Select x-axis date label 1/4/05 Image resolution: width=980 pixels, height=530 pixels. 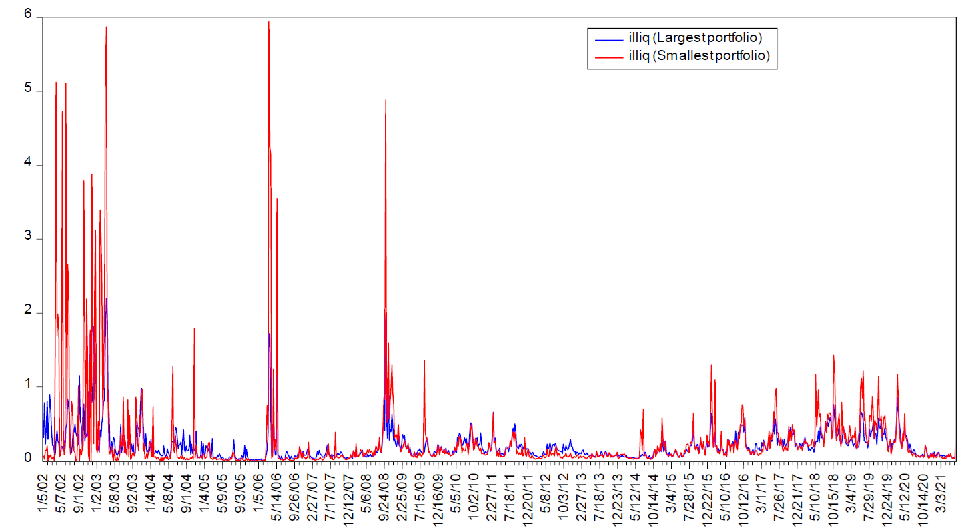point(204,492)
